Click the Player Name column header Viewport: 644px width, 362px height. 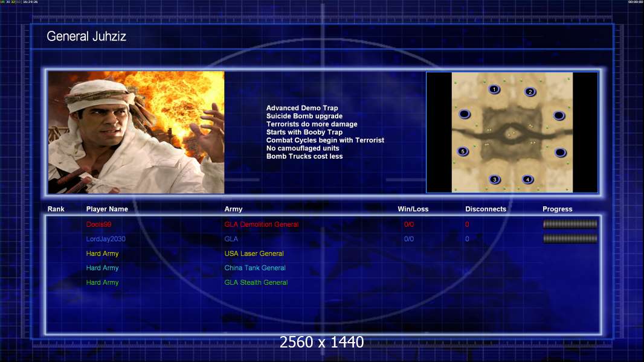point(107,209)
